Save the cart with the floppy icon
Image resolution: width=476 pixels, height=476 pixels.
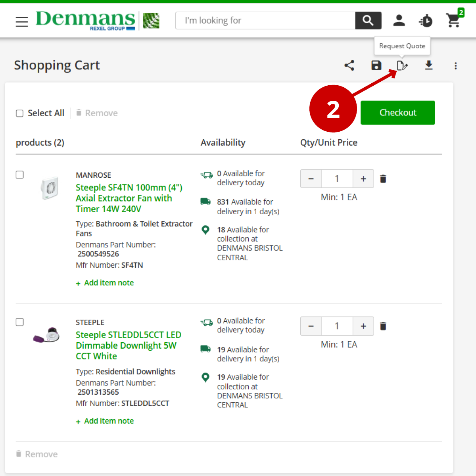coord(376,65)
